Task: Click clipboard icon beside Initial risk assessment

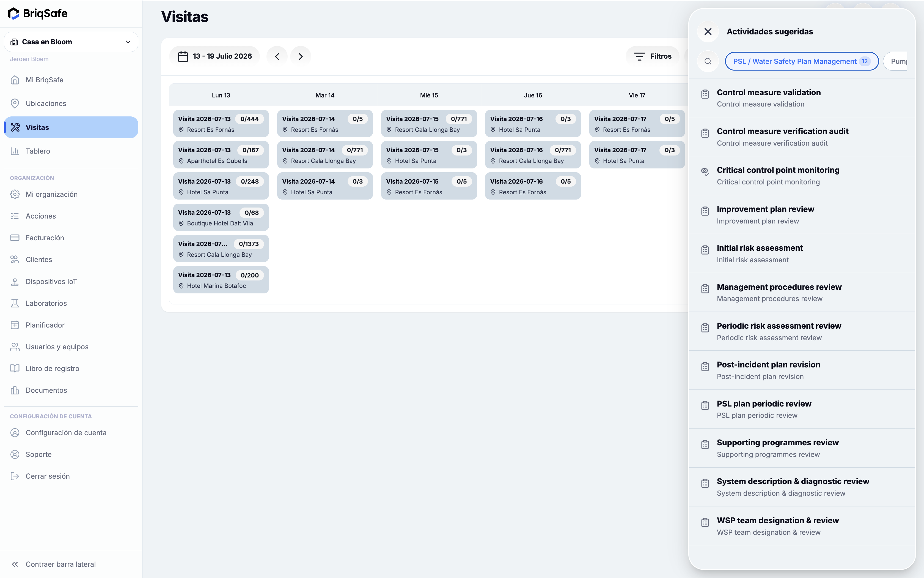Action: pyautogui.click(x=705, y=250)
